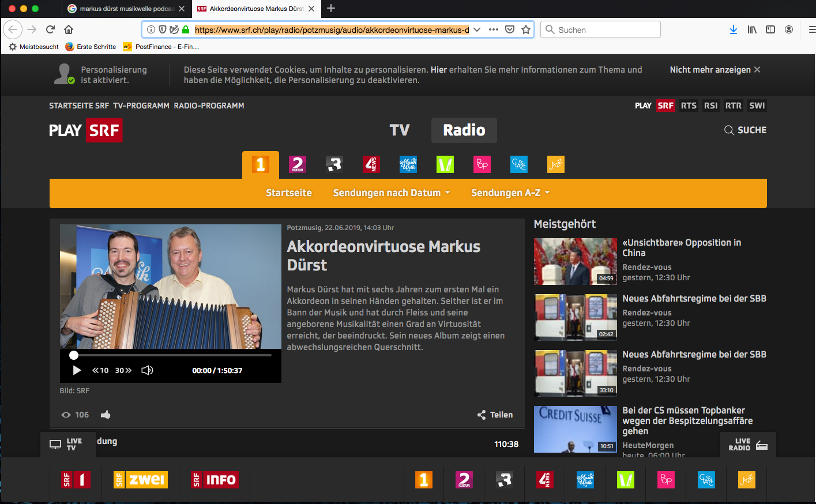Select SRF in Play network switcher

(x=665, y=106)
